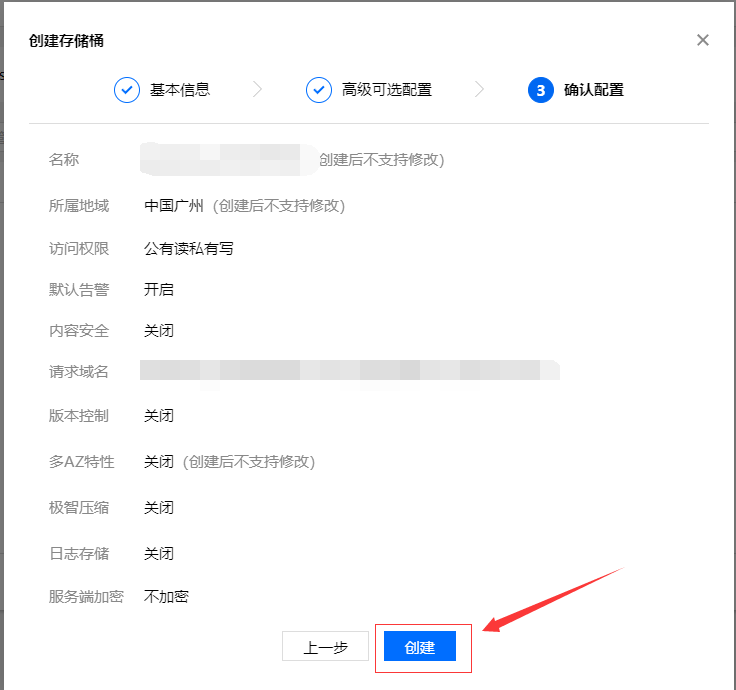The image size is (736, 690).
Task: Click the blurred 请求域名 value
Action: click(x=348, y=371)
